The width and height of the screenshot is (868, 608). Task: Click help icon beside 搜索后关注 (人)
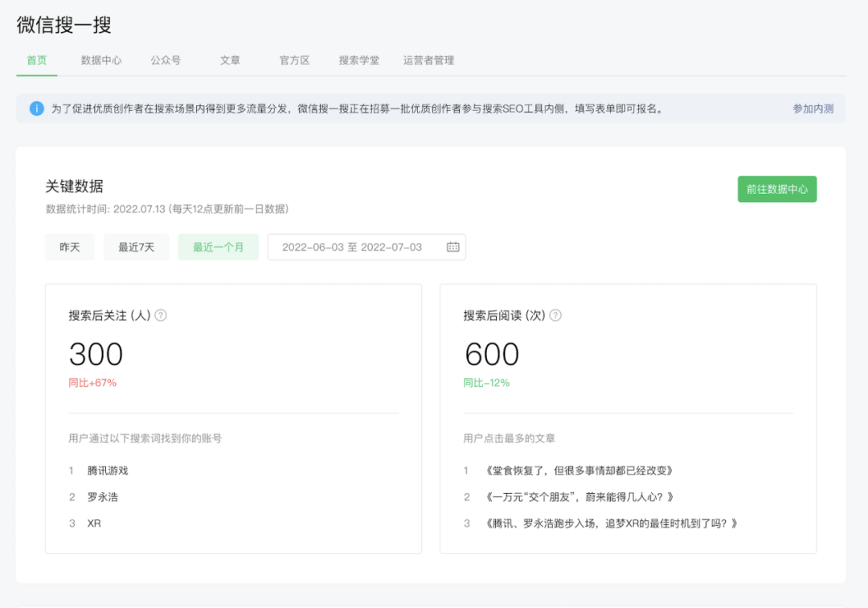(x=161, y=315)
